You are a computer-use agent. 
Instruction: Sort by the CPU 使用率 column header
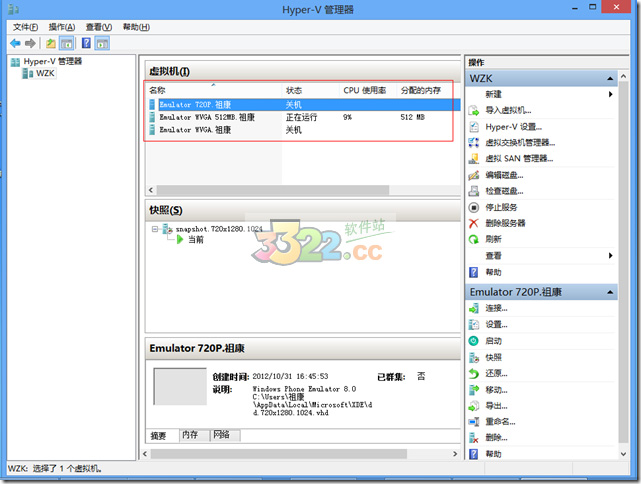[368, 90]
